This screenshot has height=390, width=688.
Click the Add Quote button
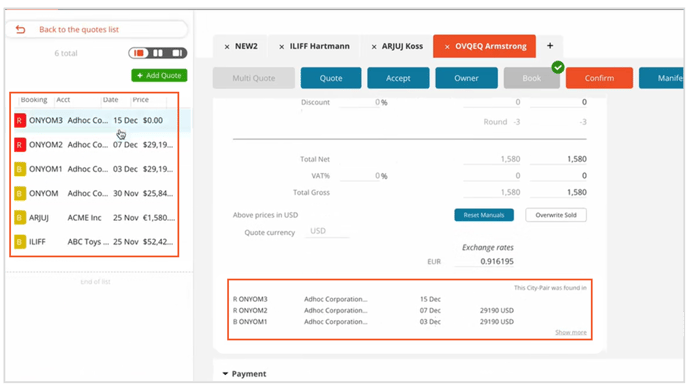click(x=159, y=75)
